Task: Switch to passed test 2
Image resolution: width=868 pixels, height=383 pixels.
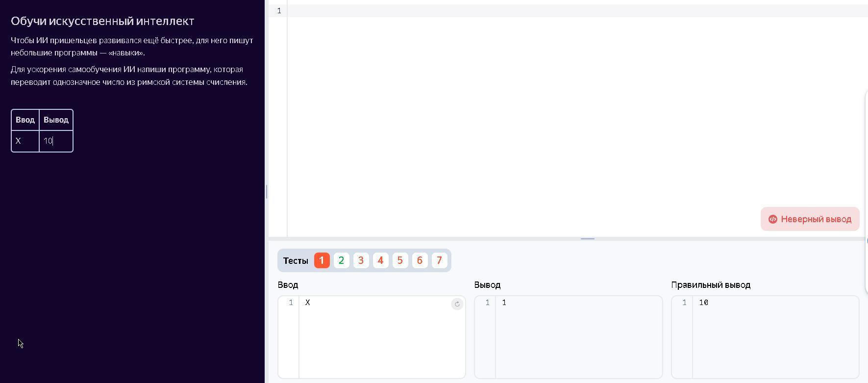Action: pyautogui.click(x=341, y=260)
